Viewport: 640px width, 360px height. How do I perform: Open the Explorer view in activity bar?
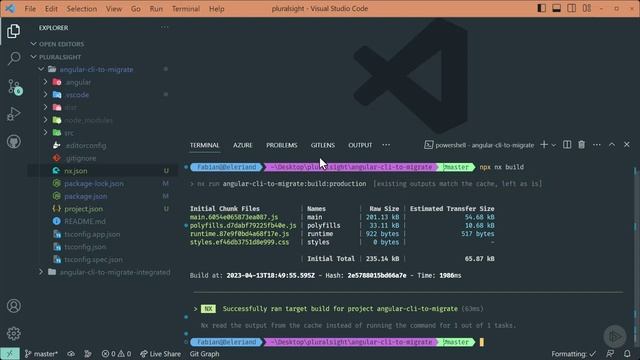pos(13,31)
